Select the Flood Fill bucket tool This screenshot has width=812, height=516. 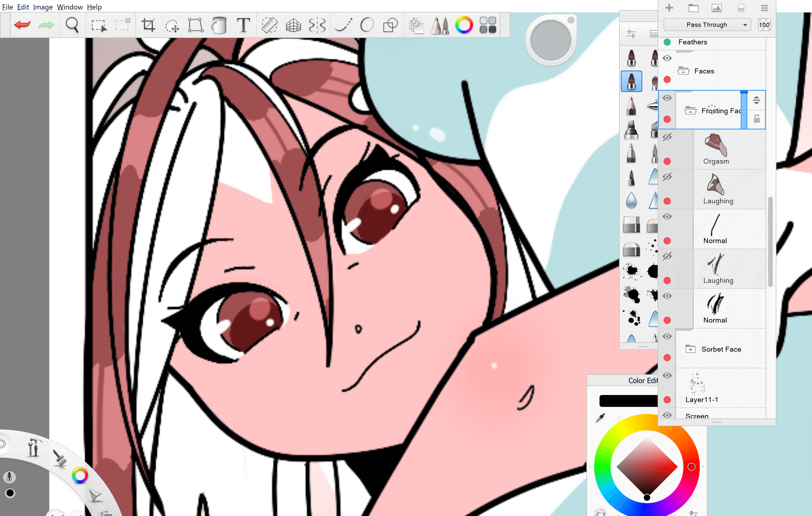pos(219,25)
